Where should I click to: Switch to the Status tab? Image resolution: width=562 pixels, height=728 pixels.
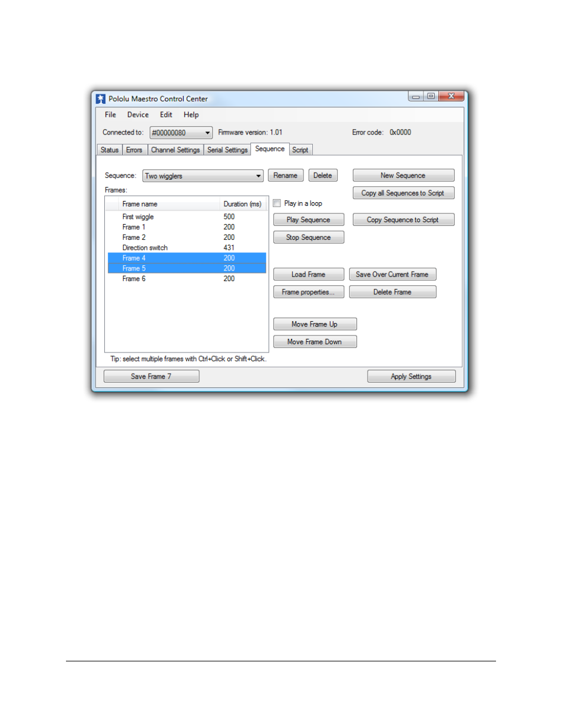click(110, 150)
